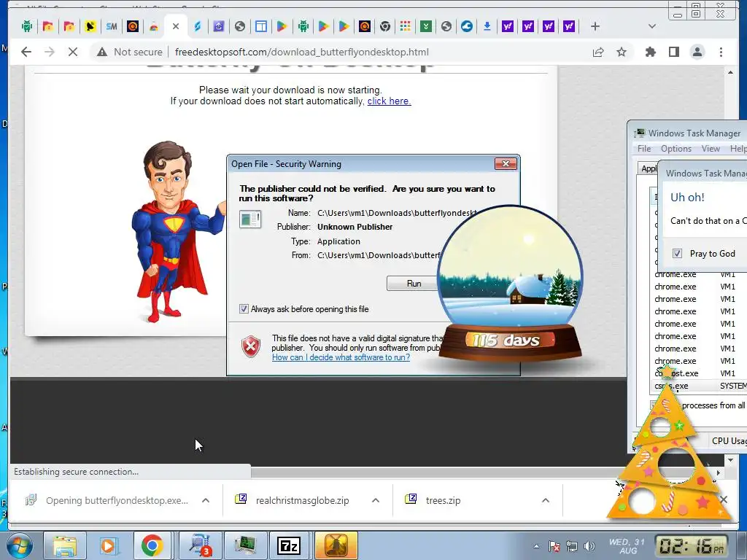The image size is (747, 560).
Task: Open the Chrome three-dot menu
Action: [x=721, y=52]
